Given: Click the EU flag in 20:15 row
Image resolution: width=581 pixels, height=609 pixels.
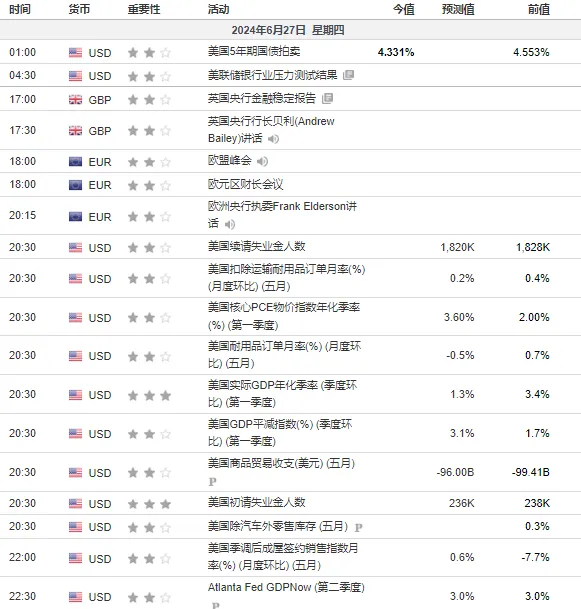Looking at the screenshot, I should click(75, 216).
